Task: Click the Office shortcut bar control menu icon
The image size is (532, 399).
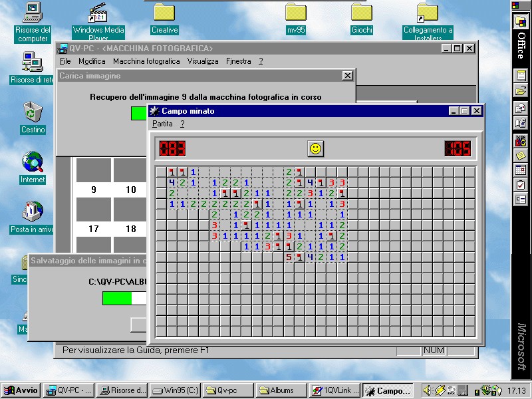Action: pos(516,5)
